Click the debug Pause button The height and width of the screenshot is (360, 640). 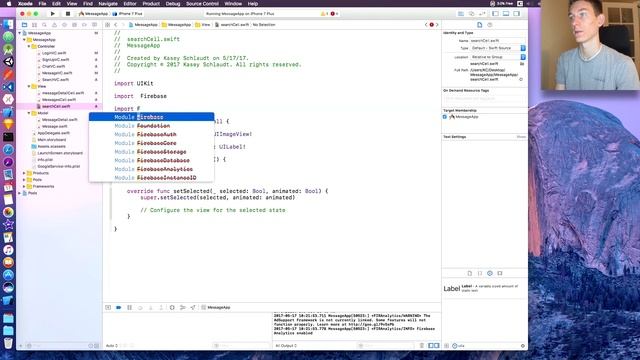[x=129, y=307]
